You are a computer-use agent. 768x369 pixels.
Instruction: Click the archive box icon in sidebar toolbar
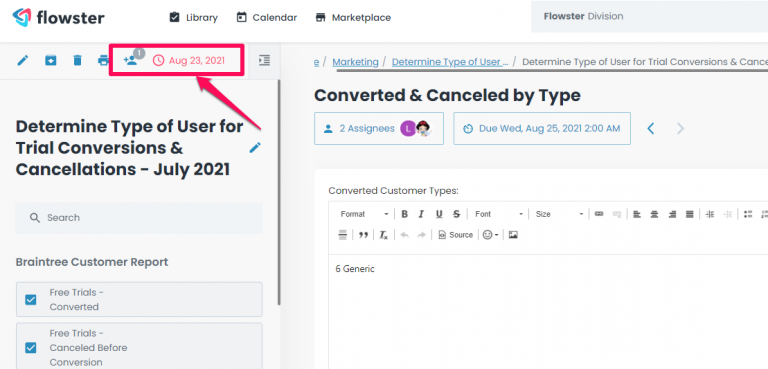50,60
